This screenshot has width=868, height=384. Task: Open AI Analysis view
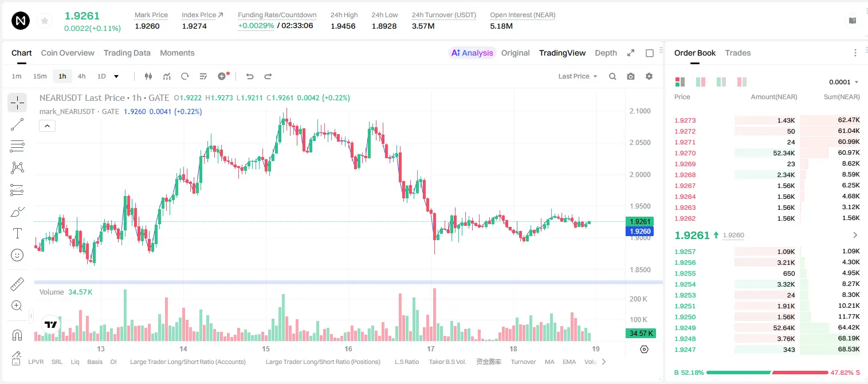point(472,53)
